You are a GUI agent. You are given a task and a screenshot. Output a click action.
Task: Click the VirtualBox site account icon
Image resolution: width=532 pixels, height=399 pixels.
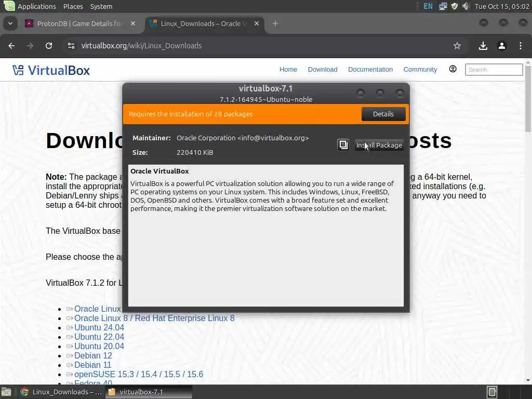[x=453, y=69]
